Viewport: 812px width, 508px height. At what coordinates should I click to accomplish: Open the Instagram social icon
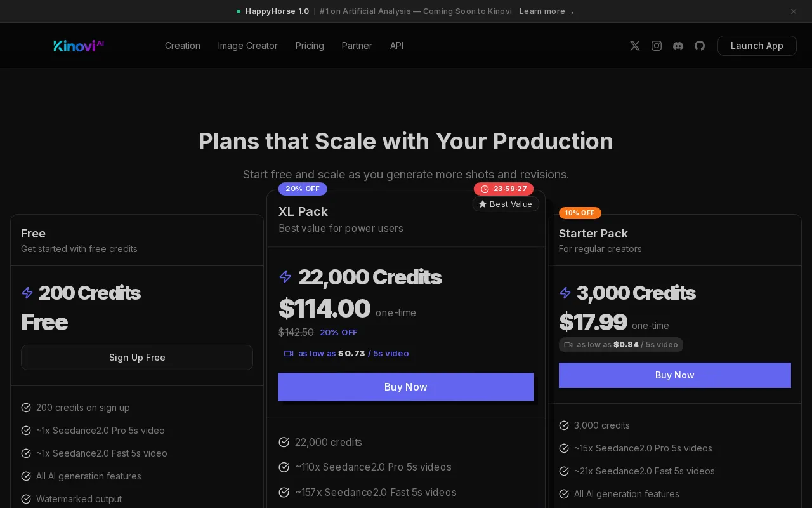[x=657, y=46]
